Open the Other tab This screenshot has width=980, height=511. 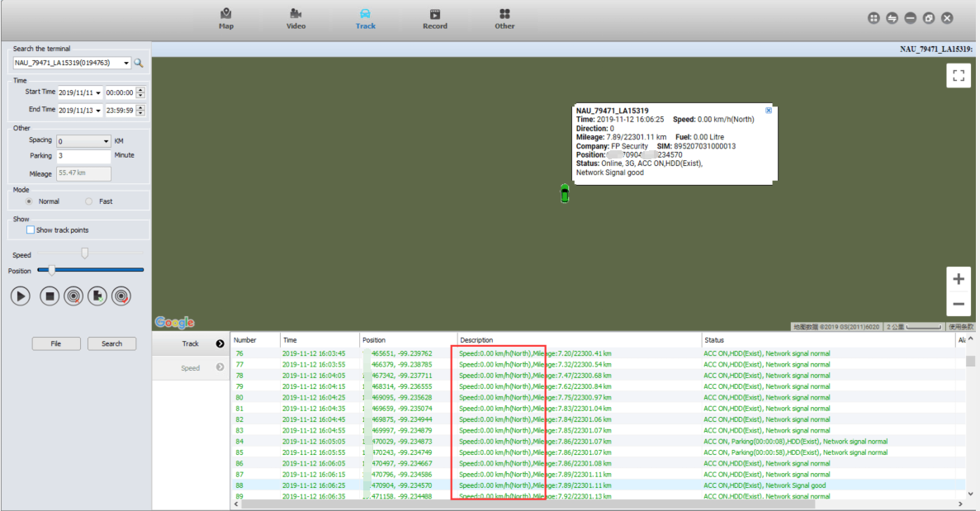pos(504,19)
